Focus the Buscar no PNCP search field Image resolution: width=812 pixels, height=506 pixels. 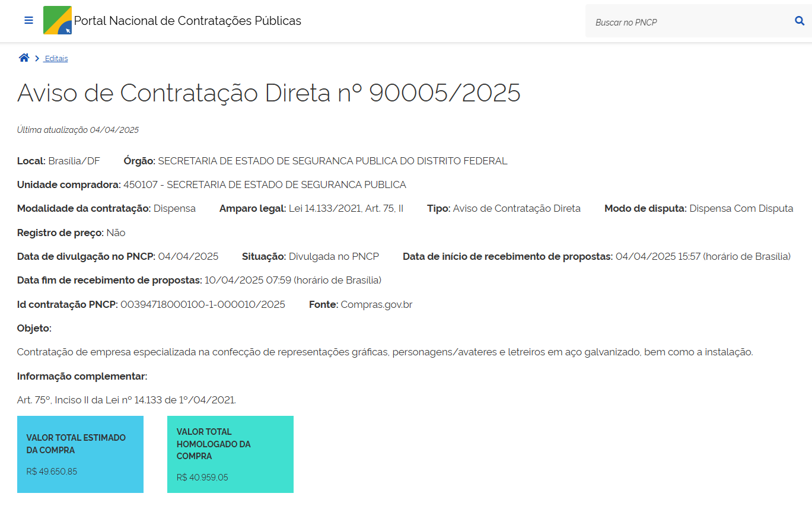[688, 22]
